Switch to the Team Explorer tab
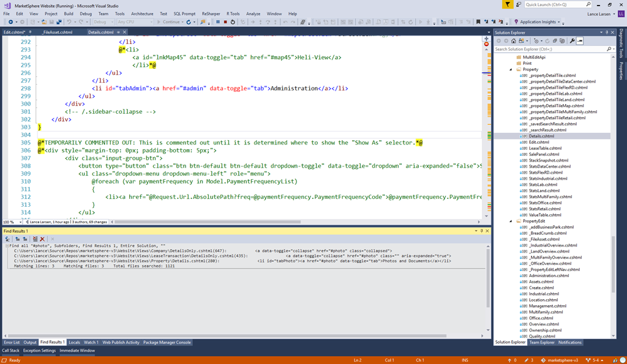The height and width of the screenshot is (364, 627). coord(542,343)
